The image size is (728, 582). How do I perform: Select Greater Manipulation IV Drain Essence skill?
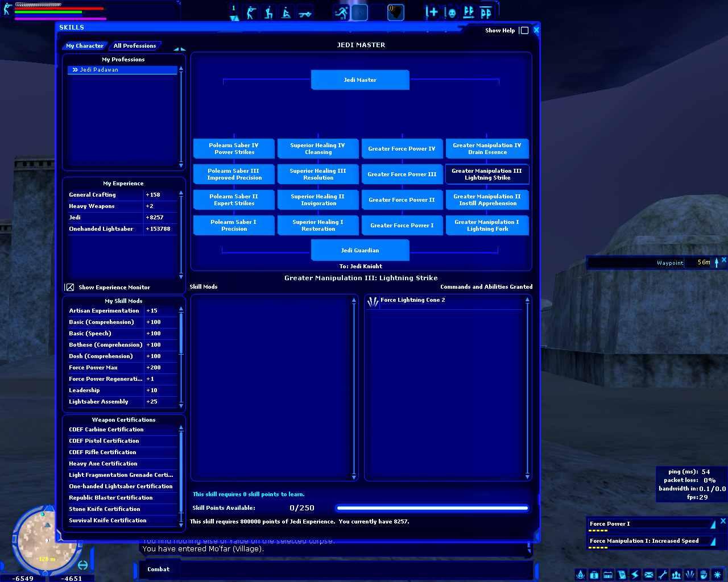(487, 148)
